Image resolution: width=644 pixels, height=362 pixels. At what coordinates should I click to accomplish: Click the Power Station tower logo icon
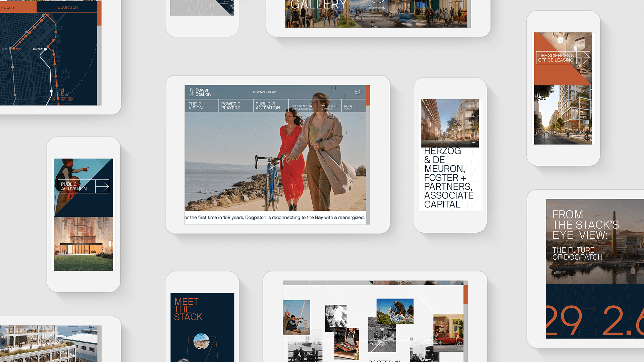(x=191, y=92)
